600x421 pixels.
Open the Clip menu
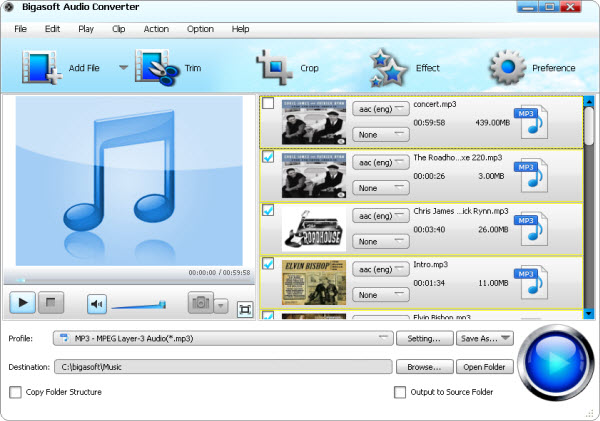119,29
